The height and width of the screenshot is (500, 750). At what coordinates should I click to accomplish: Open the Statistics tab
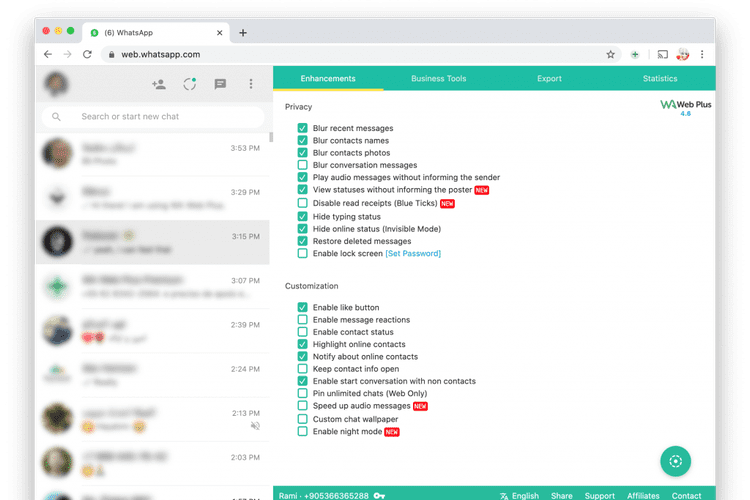660,79
